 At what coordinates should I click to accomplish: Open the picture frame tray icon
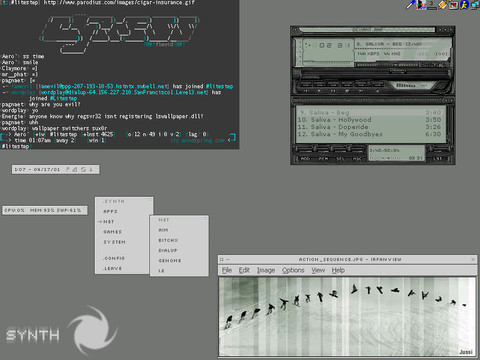pyautogui.click(x=453, y=5)
